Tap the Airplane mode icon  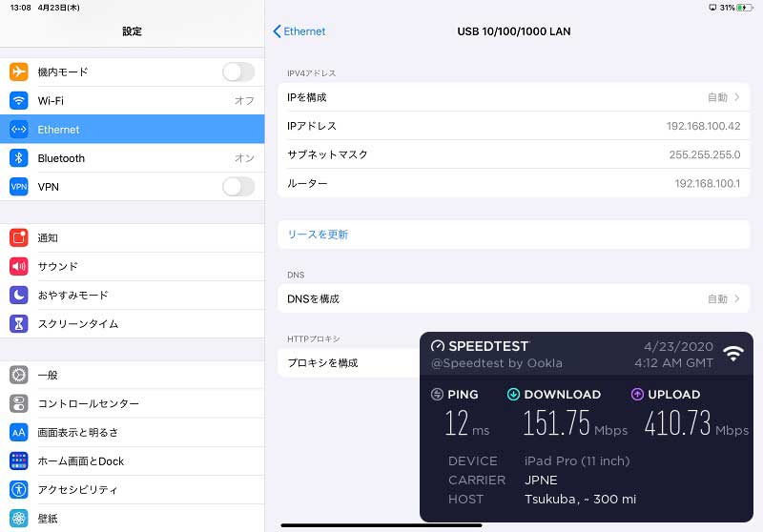pos(18,72)
